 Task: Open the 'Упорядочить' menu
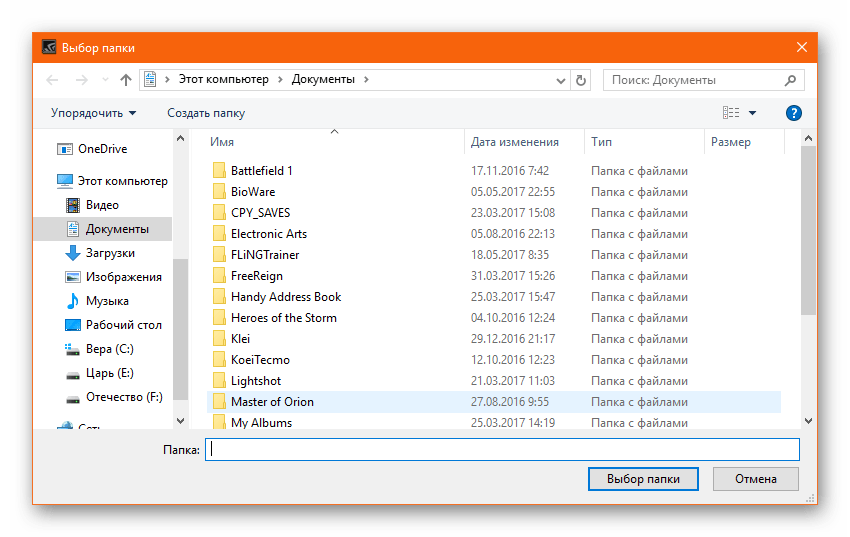coord(93,113)
